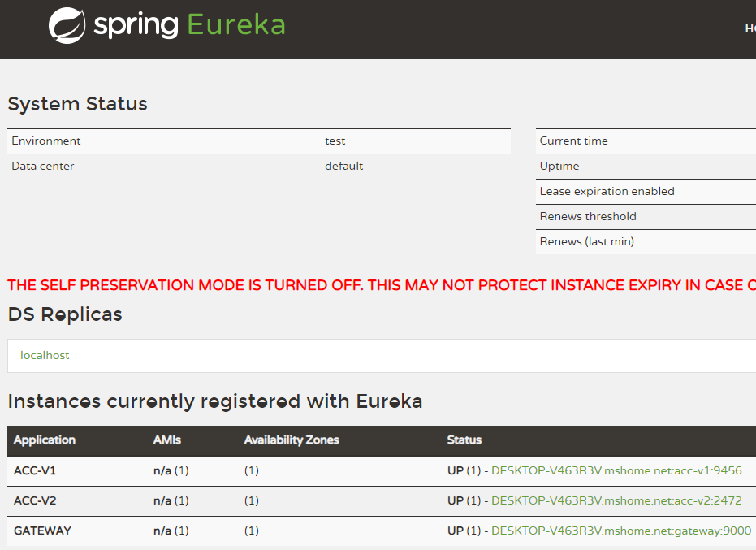This screenshot has height=550, width=756.
Task: Click the Environment value showing test
Action: (x=335, y=141)
